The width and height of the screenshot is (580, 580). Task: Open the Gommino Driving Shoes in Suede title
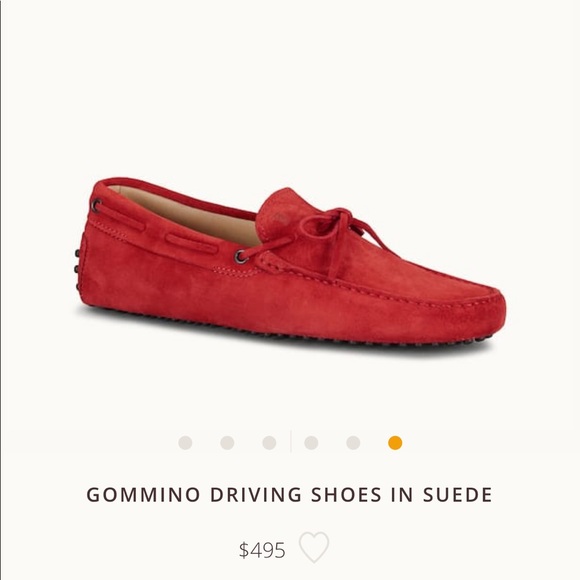coord(289,495)
